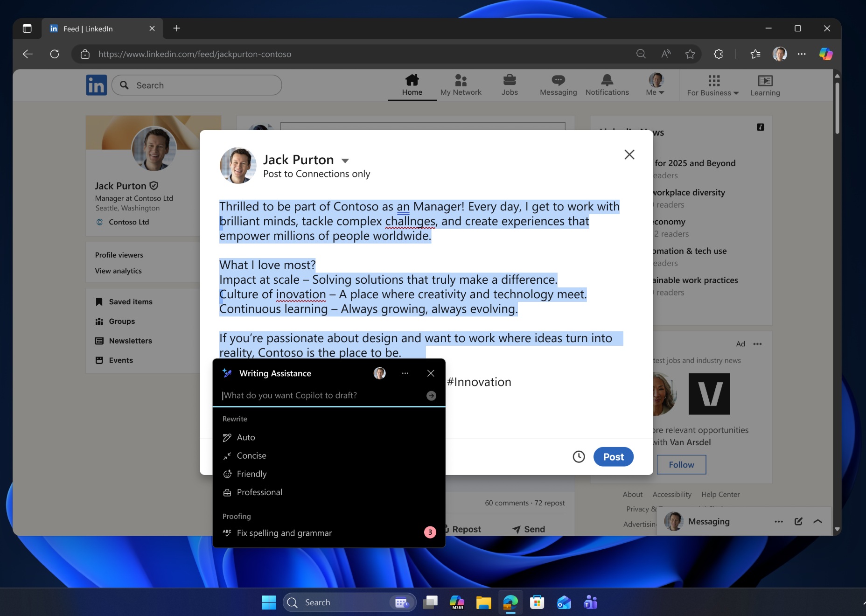Open My Network page
The height and width of the screenshot is (616, 866).
pos(461,84)
